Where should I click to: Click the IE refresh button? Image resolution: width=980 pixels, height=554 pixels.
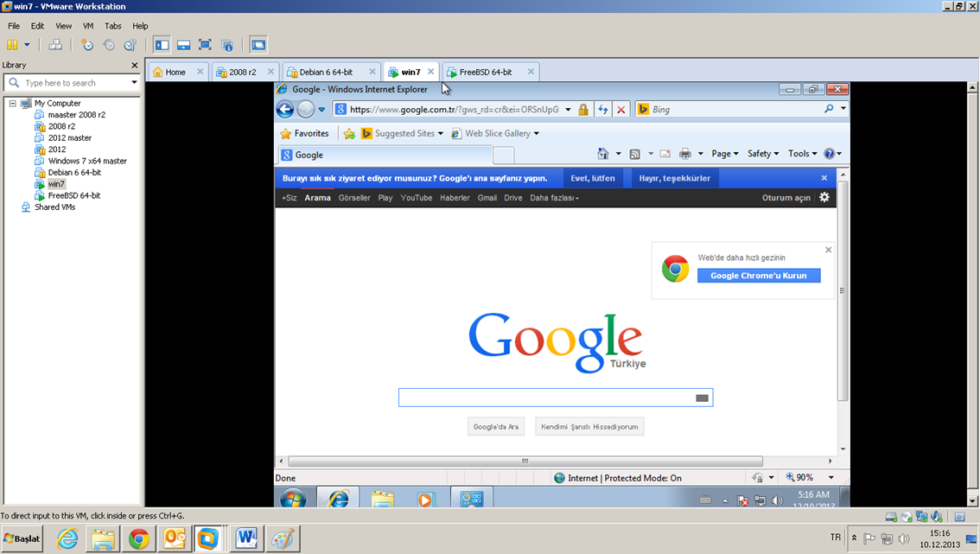602,110
